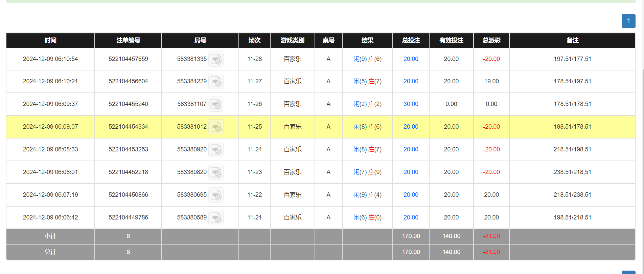Open video replay icon for round 583381335
644x274 pixels.
216,59
